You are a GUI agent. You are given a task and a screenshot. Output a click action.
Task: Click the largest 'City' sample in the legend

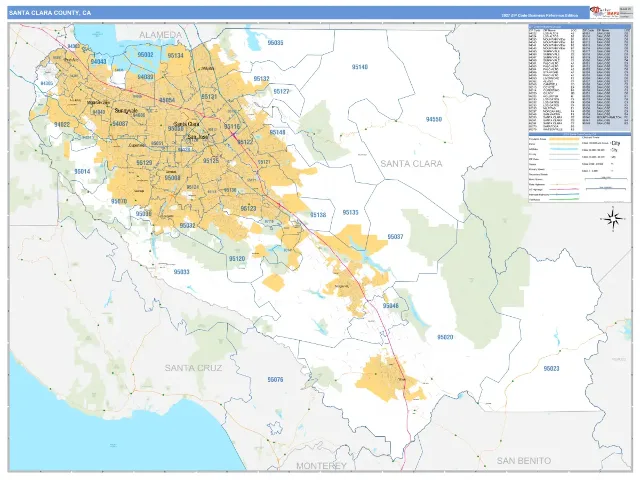[x=616, y=143]
